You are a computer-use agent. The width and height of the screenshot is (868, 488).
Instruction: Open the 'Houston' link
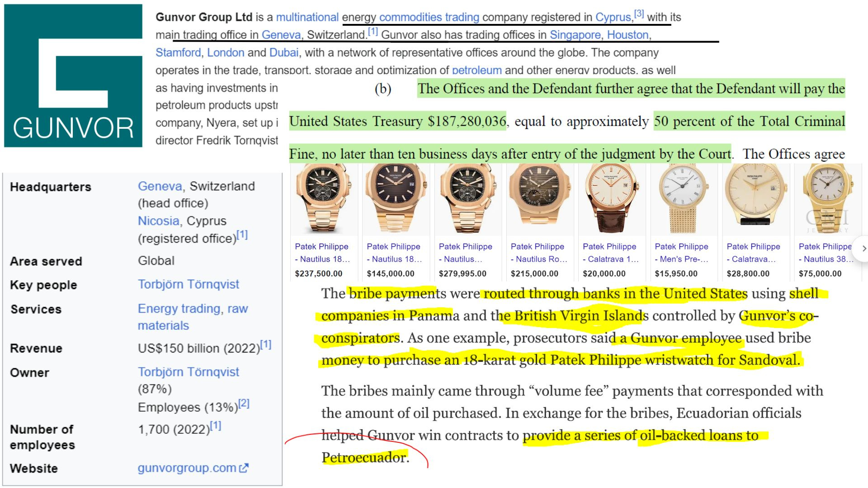tap(628, 35)
